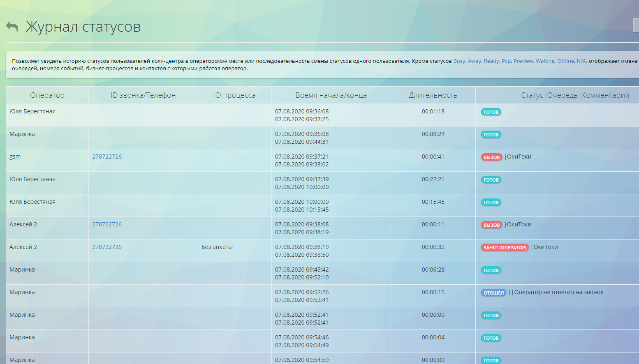
Task: Click the back arrow icon next to the Журнал статусов title
Action: click(x=12, y=27)
